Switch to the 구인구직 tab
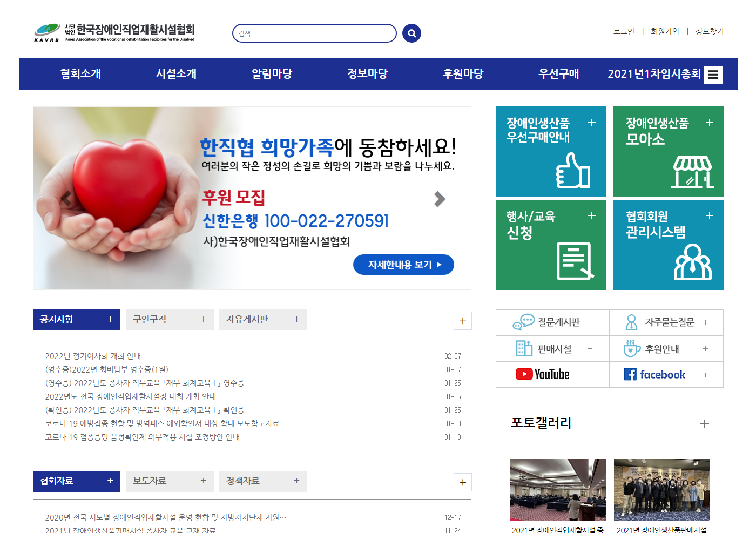Viewport: 756px width, 540px height. click(x=169, y=320)
